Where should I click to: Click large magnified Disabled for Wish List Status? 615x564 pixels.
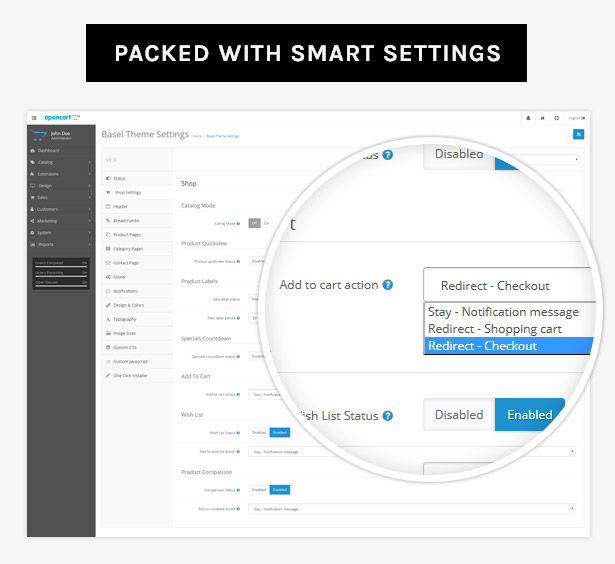(x=459, y=415)
